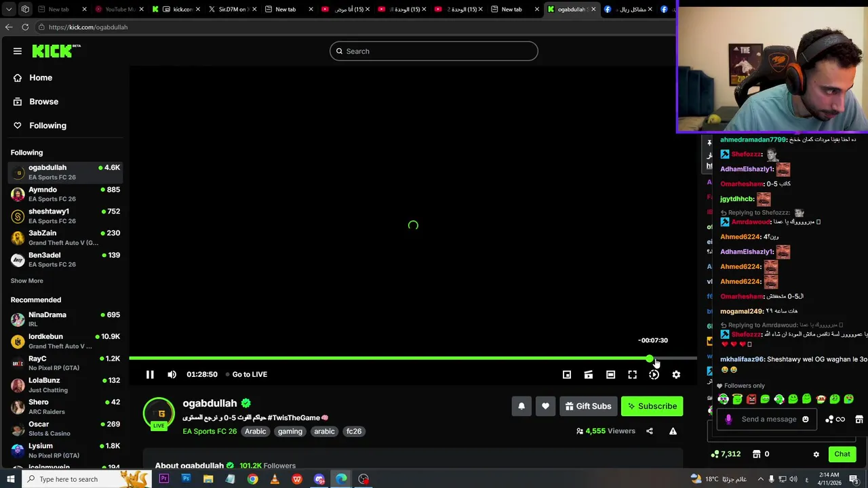Click the Kick logo
The image size is (868, 488).
[56, 51]
